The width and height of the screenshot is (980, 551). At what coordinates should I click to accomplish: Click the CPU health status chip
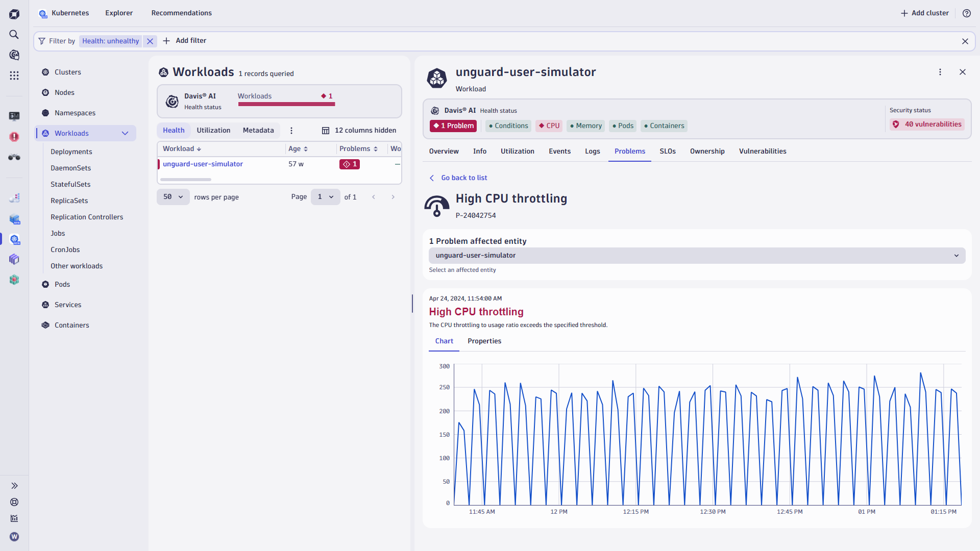548,126
